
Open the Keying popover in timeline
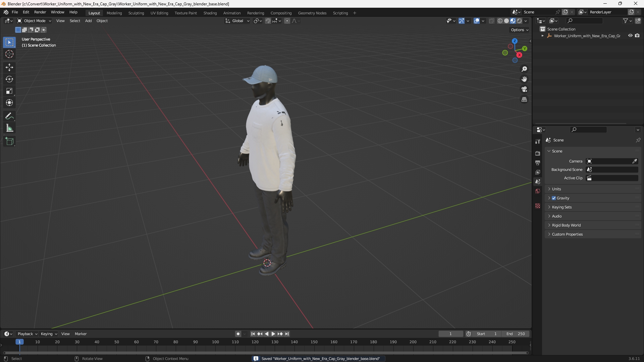click(x=49, y=334)
